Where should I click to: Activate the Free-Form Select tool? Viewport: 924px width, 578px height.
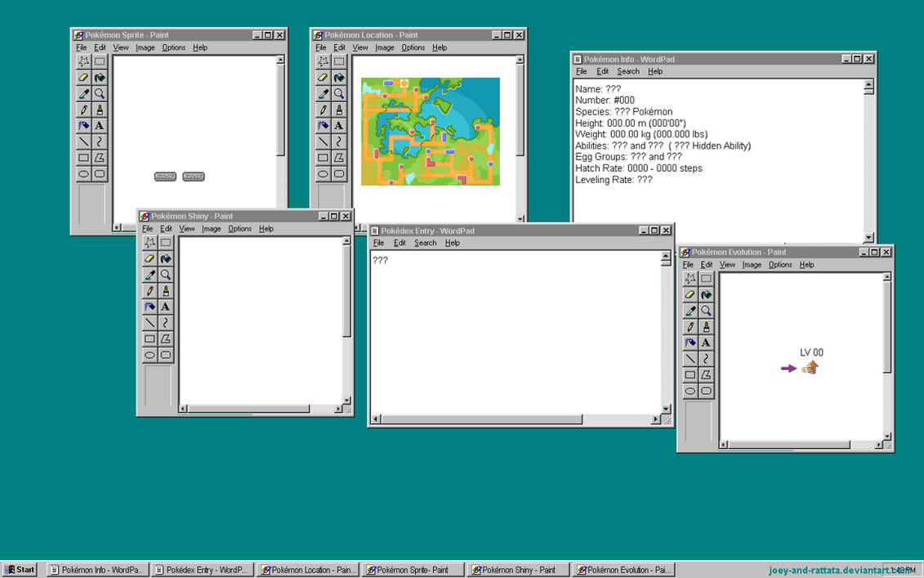pyautogui.click(x=83, y=61)
